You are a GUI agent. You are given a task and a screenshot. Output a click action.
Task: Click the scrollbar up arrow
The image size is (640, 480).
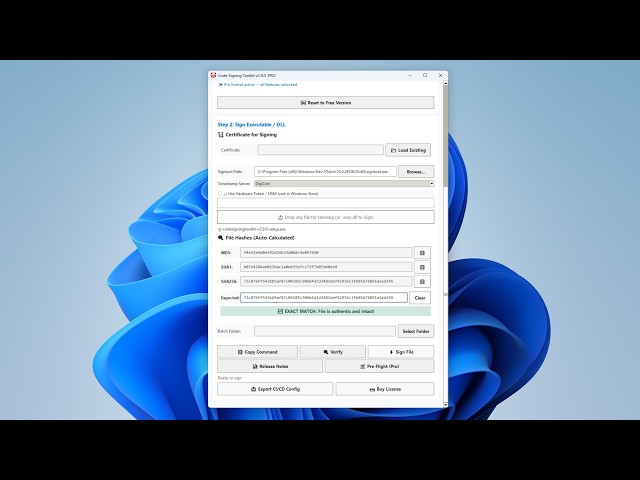(x=445, y=83)
